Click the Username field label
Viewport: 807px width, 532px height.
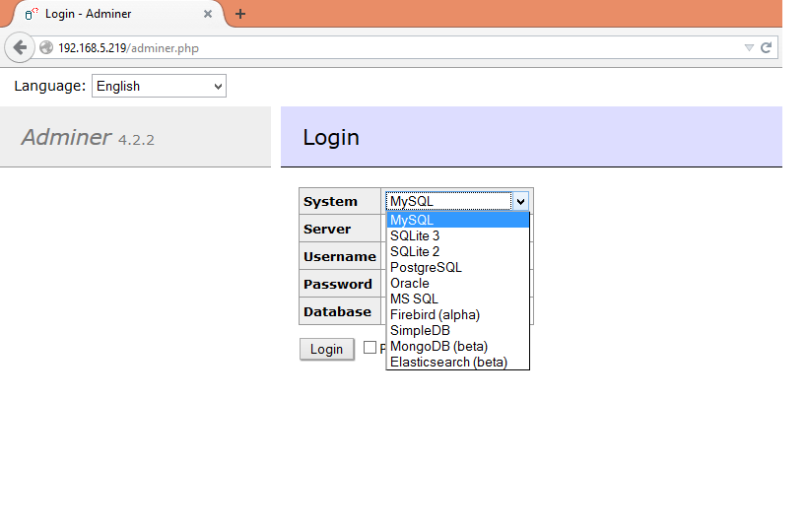coord(340,256)
